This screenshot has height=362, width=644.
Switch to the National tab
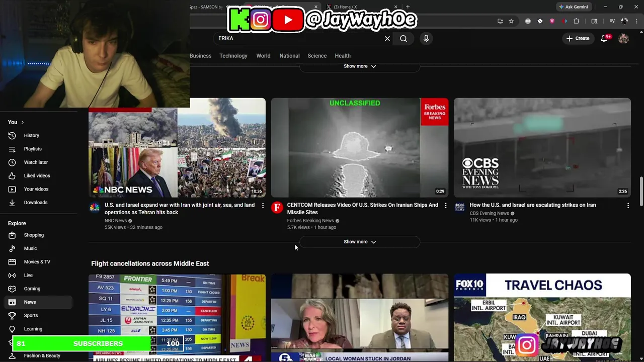coord(289,56)
